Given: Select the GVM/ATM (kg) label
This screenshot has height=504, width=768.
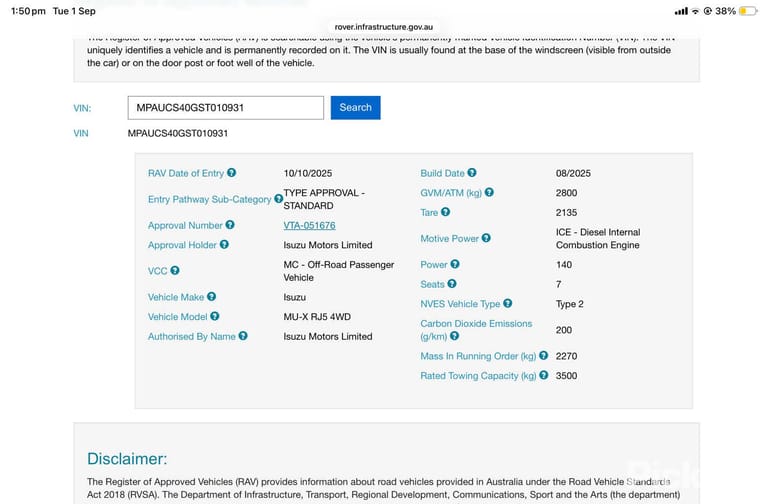Looking at the screenshot, I should pyautogui.click(x=451, y=193).
